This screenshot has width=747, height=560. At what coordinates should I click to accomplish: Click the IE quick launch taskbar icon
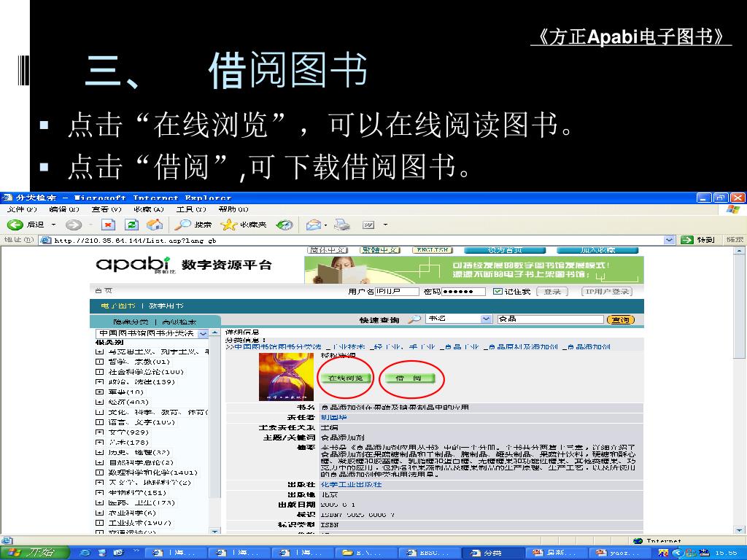point(86,553)
